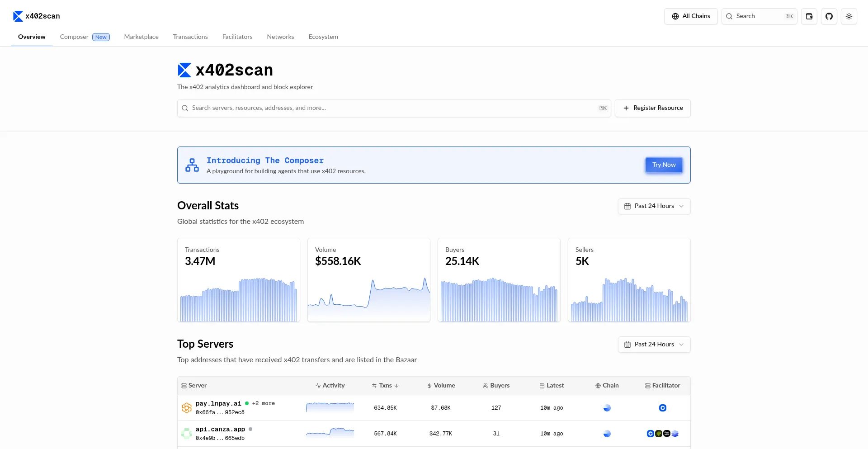Click the pay.lnpay.ai server avatar icon

tap(187, 408)
